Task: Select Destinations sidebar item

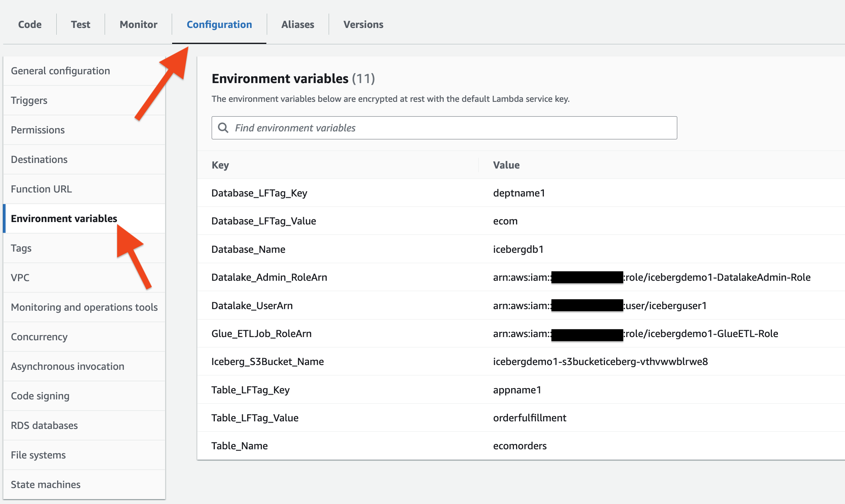Action: pos(39,160)
